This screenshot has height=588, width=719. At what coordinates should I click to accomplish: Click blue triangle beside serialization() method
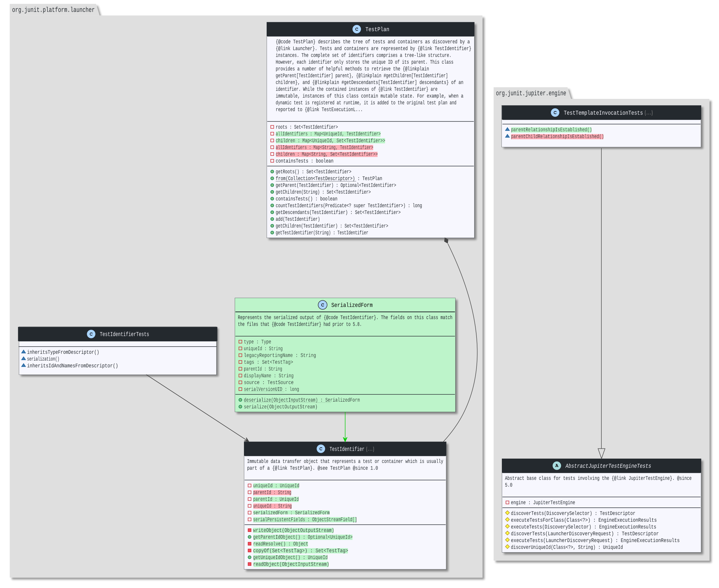(x=24, y=358)
